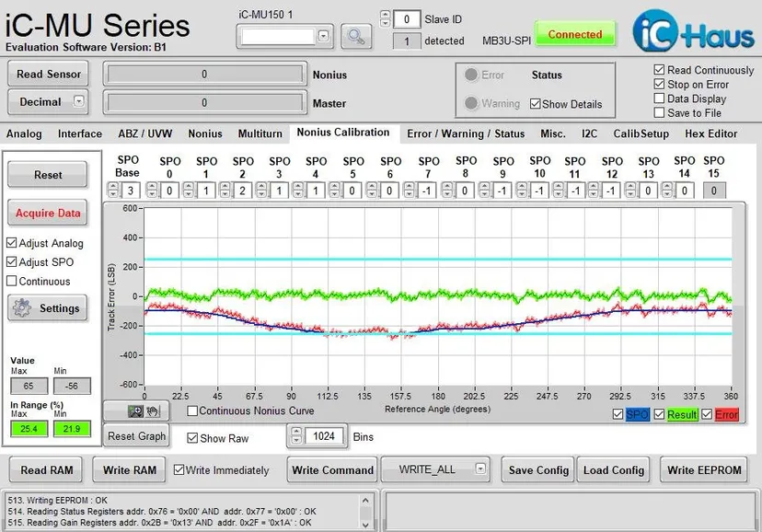Uncheck Adjust SPO option
The width and height of the screenshot is (762, 532).
[12, 262]
